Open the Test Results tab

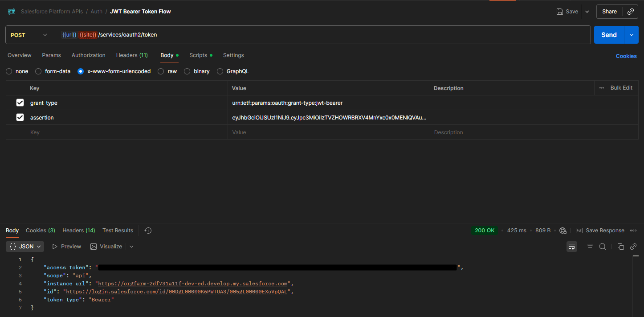pyautogui.click(x=118, y=231)
